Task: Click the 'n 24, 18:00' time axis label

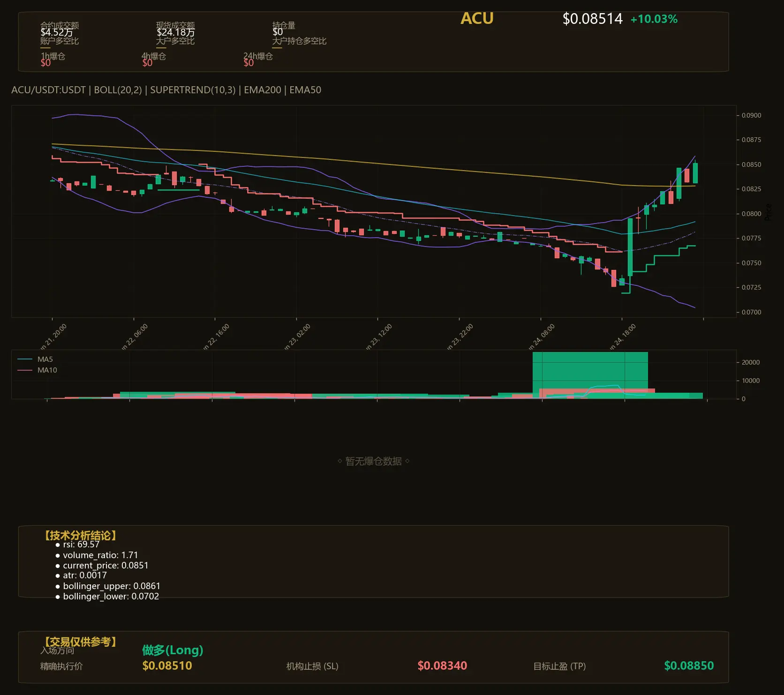Action: click(x=623, y=336)
